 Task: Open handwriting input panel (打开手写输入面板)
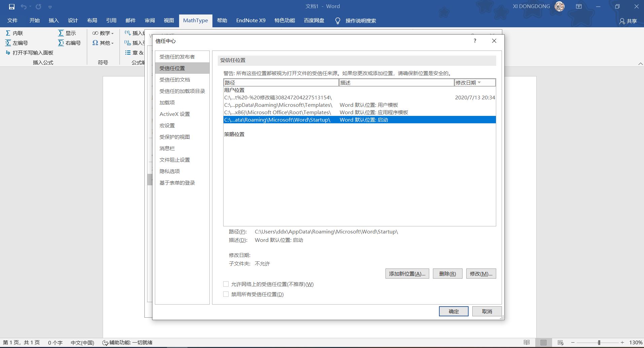click(30, 53)
